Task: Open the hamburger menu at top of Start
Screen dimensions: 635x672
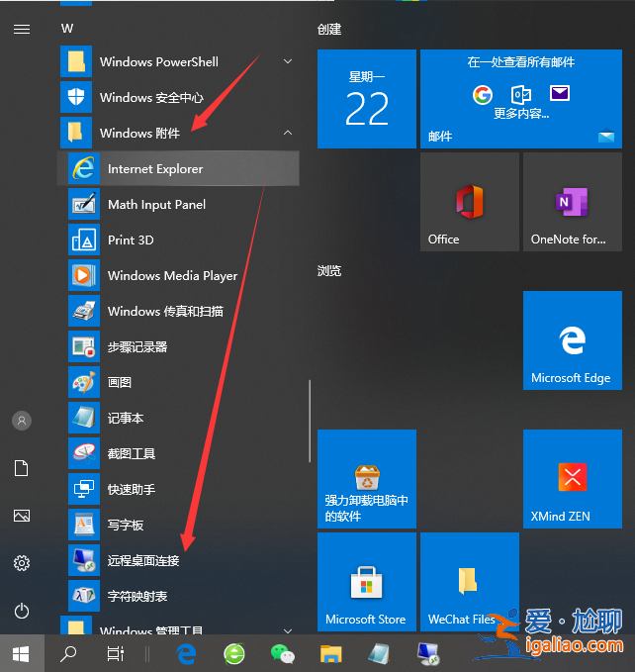Action: tap(22, 29)
